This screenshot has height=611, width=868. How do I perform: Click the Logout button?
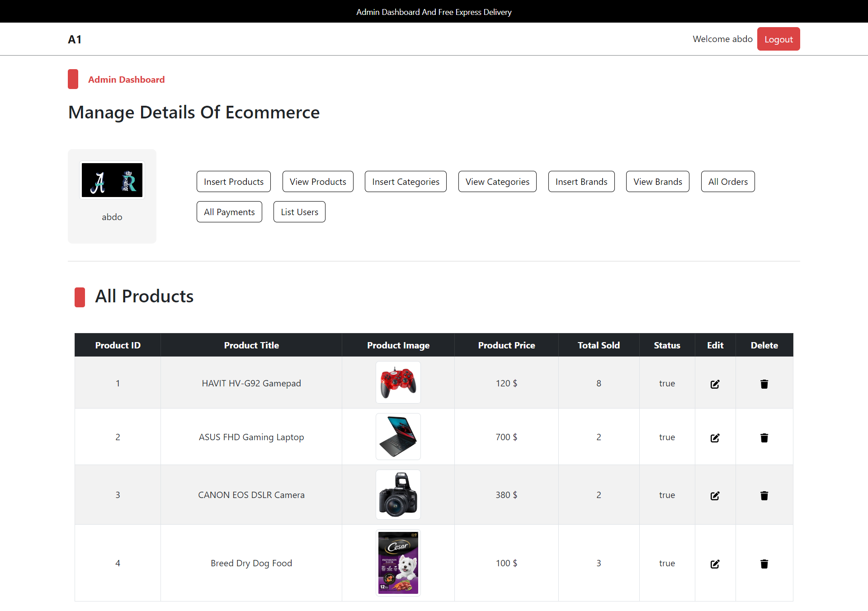coord(778,39)
